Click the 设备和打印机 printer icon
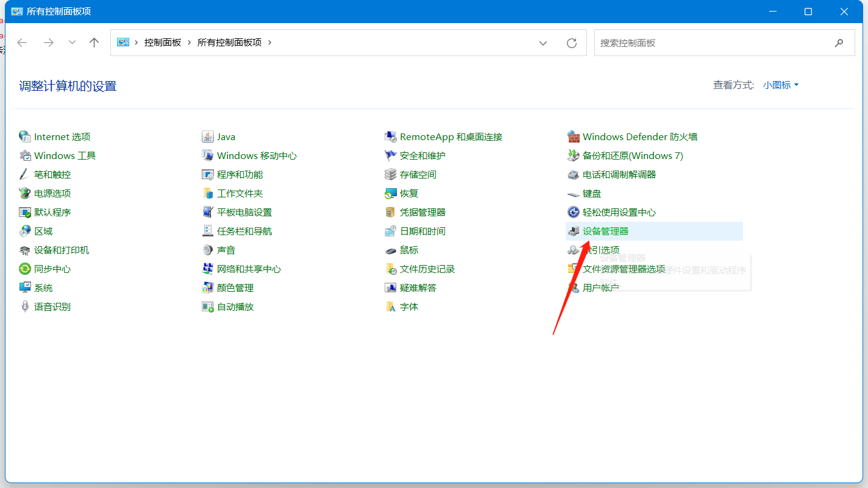Image resolution: width=868 pixels, height=488 pixels. point(24,250)
